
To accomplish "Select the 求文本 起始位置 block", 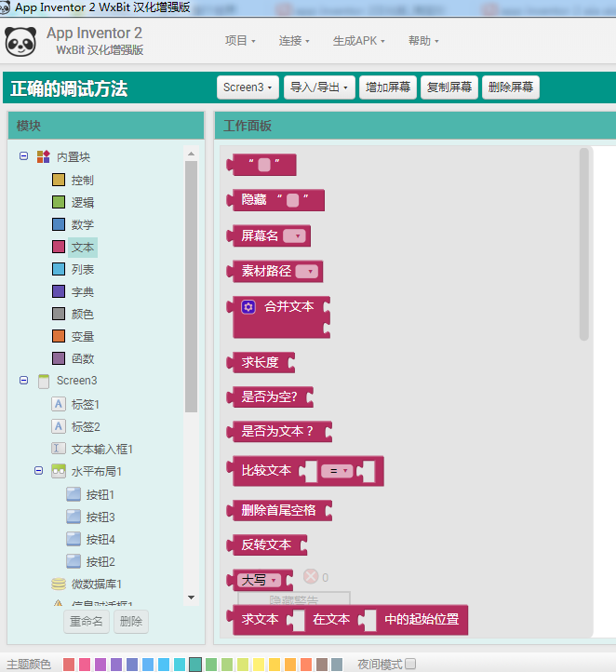I will (x=347, y=620).
